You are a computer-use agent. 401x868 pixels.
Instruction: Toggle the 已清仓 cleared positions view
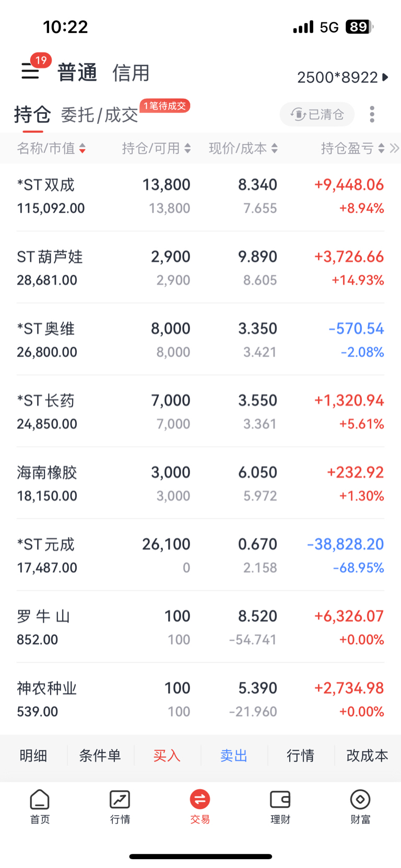[317, 114]
